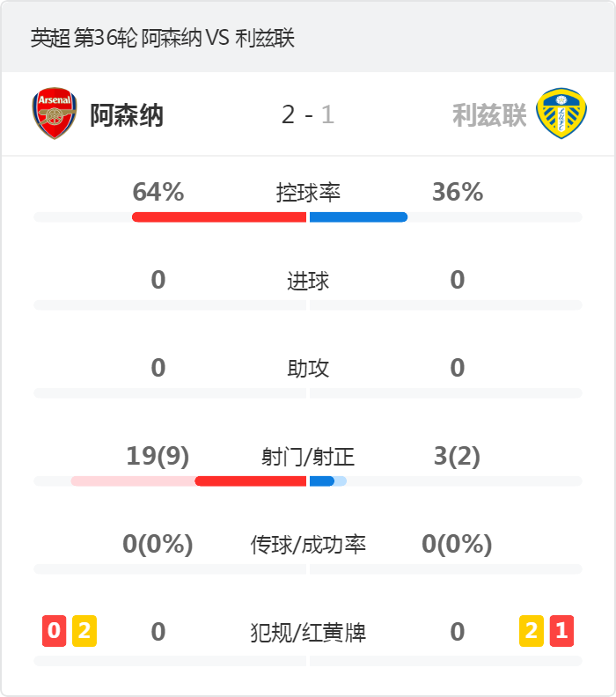Click Arsenal's yellow card count badge

84,631
